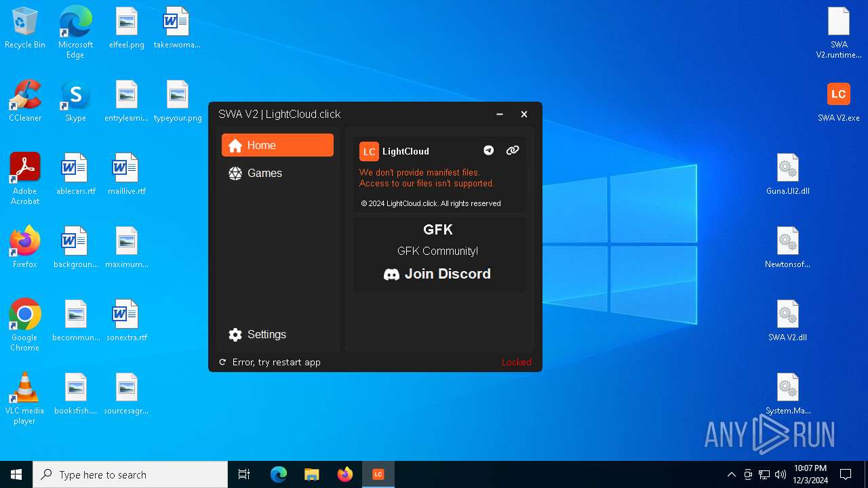
Task: Select the Guna.UI2.dll desktop file
Action: click(x=788, y=175)
